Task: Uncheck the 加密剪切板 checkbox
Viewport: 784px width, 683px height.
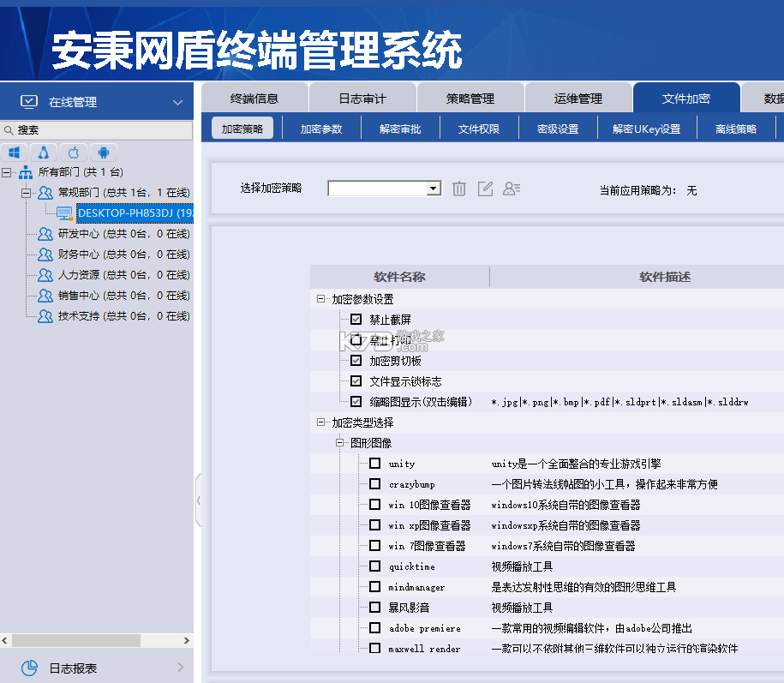Action: coord(356,361)
